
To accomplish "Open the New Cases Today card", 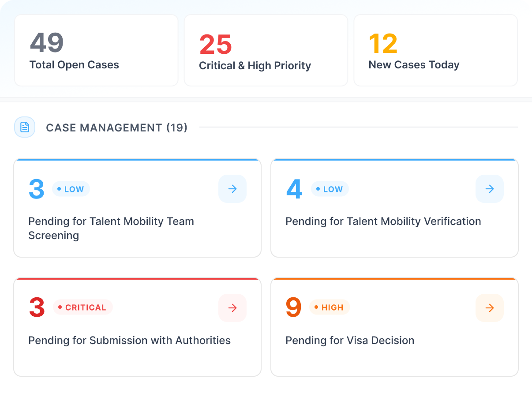I will pos(436,50).
